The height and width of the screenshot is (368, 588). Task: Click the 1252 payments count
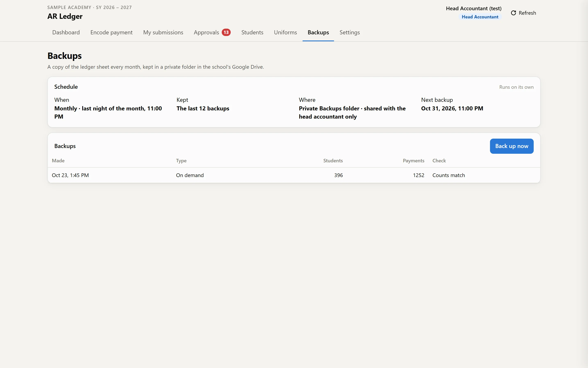coord(418,175)
